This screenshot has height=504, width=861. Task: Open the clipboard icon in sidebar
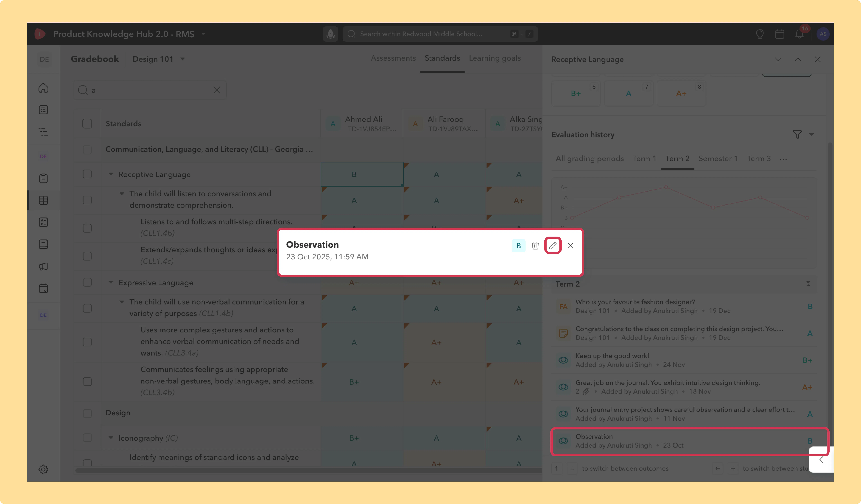tap(43, 178)
